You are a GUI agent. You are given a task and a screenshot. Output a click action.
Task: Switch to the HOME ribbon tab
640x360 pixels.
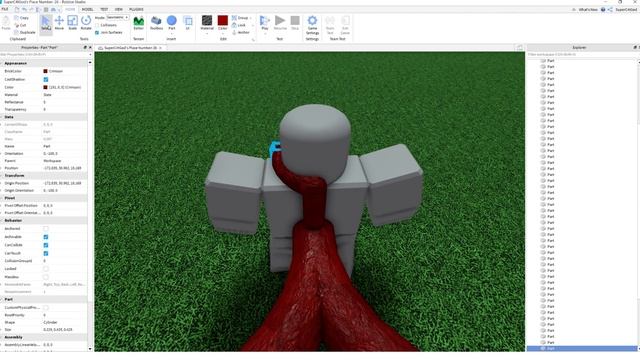[x=70, y=9]
